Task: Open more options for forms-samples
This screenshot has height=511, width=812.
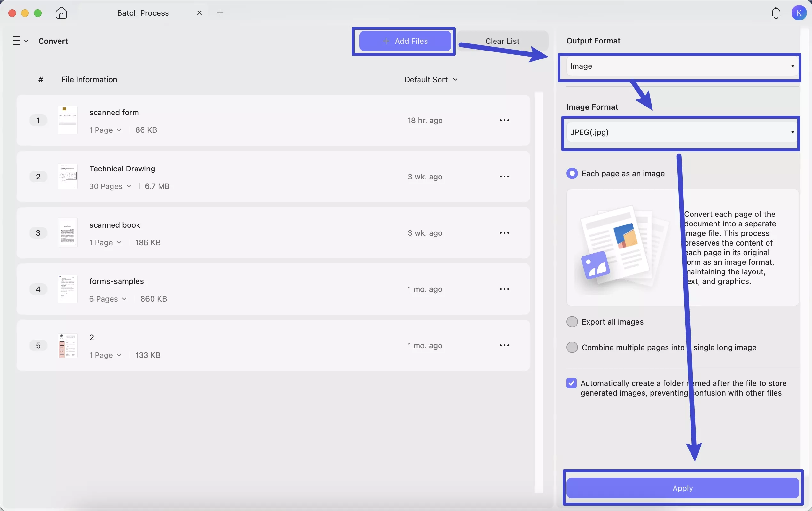Action: tap(504, 289)
